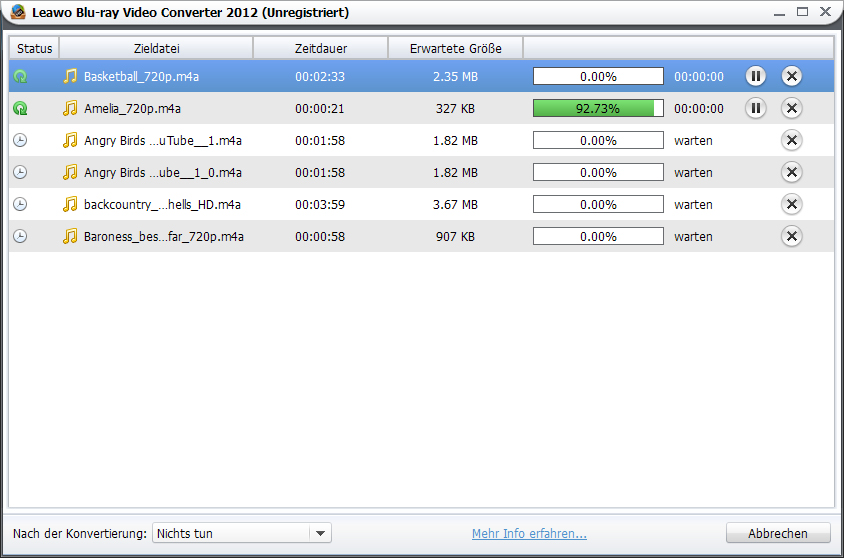Click the music note icon of Angry Birds ...uTube__1.m4a
The height and width of the screenshot is (558, 844).
point(70,140)
